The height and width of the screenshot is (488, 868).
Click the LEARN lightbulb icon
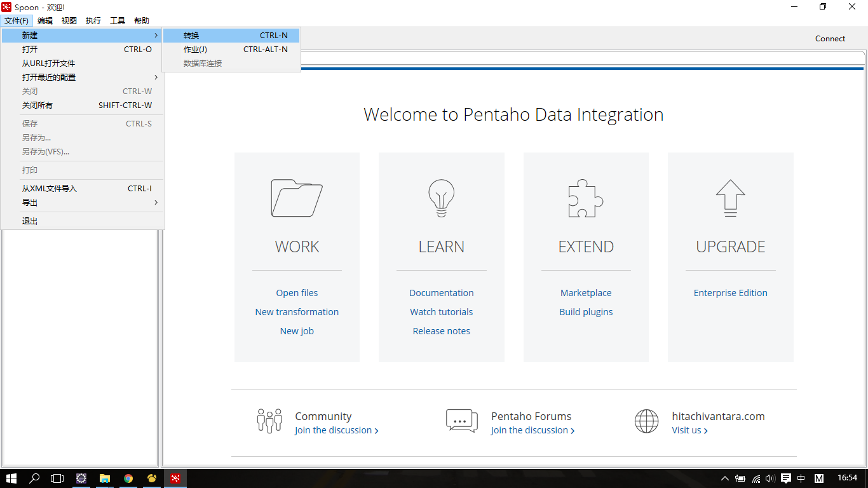[x=441, y=198]
